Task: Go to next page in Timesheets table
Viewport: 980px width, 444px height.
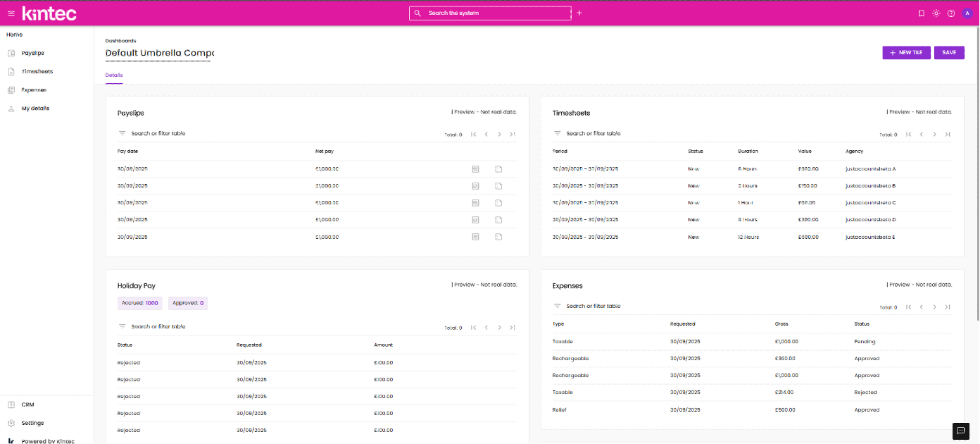Action: coord(935,135)
